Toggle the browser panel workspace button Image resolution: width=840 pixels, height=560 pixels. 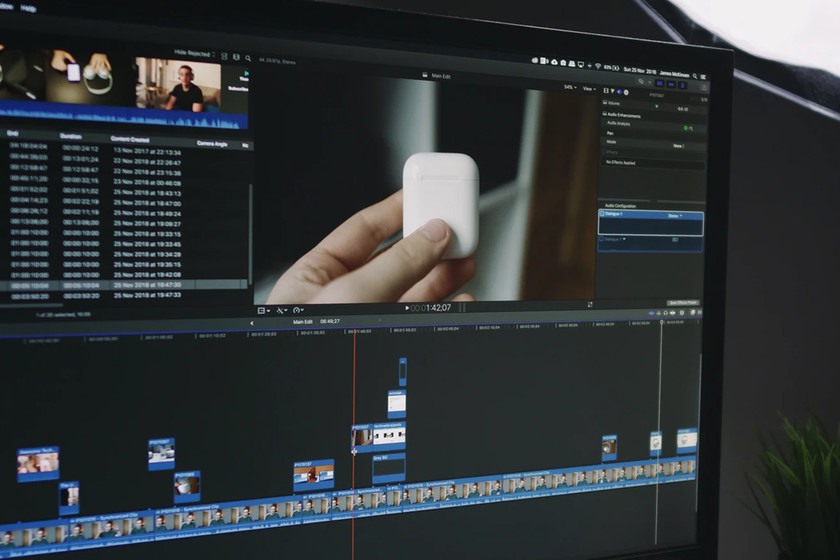(659, 84)
